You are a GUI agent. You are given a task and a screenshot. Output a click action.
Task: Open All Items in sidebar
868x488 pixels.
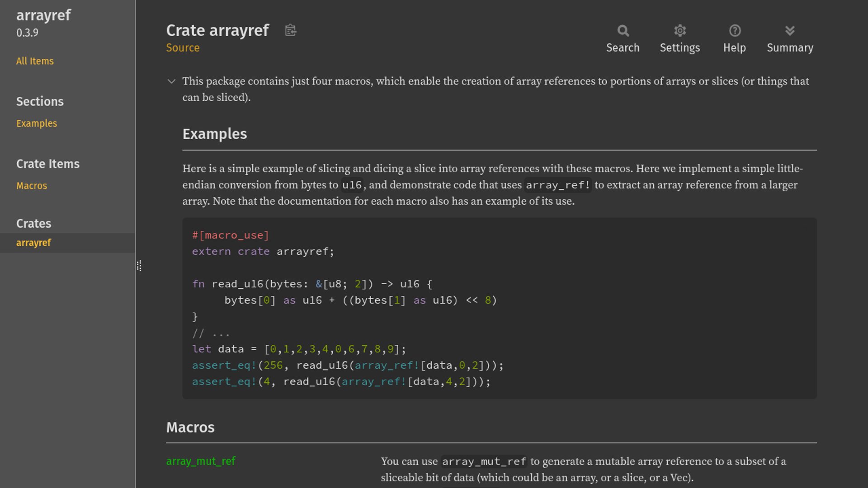pyautogui.click(x=35, y=61)
